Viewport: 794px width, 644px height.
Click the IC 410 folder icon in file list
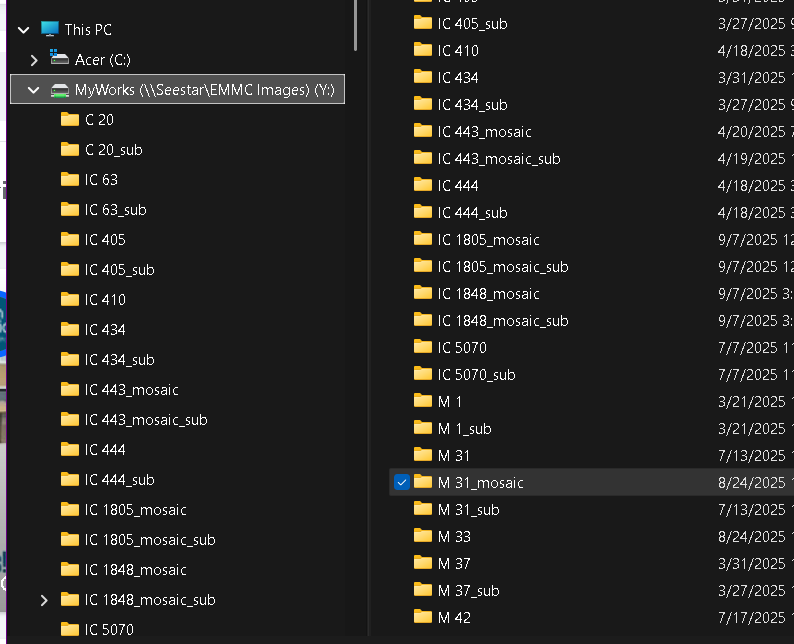coord(423,50)
